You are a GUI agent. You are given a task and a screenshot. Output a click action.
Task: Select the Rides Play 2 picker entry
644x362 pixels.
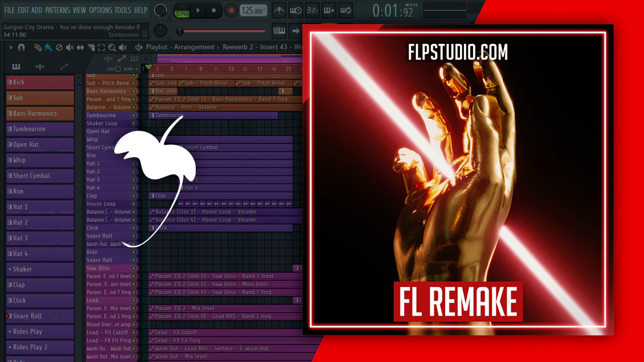click(40, 347)
